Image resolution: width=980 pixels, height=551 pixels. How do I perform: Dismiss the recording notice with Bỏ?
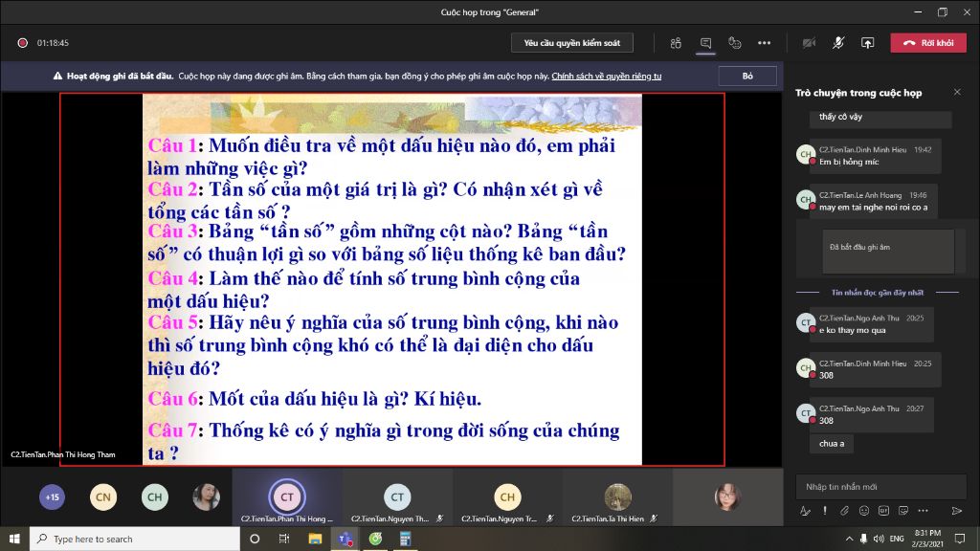coord(747,77)
